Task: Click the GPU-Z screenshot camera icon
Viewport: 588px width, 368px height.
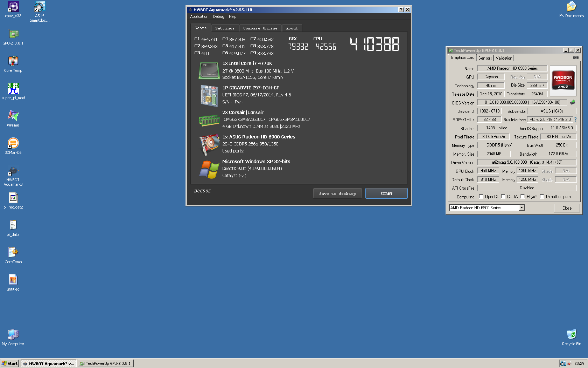Action: [575, 57]
